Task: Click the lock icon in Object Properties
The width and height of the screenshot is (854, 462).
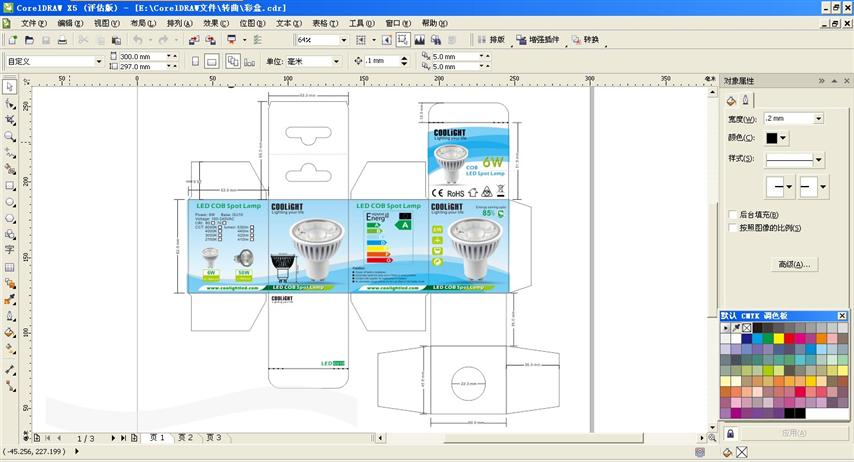Action: click(730, 434)
